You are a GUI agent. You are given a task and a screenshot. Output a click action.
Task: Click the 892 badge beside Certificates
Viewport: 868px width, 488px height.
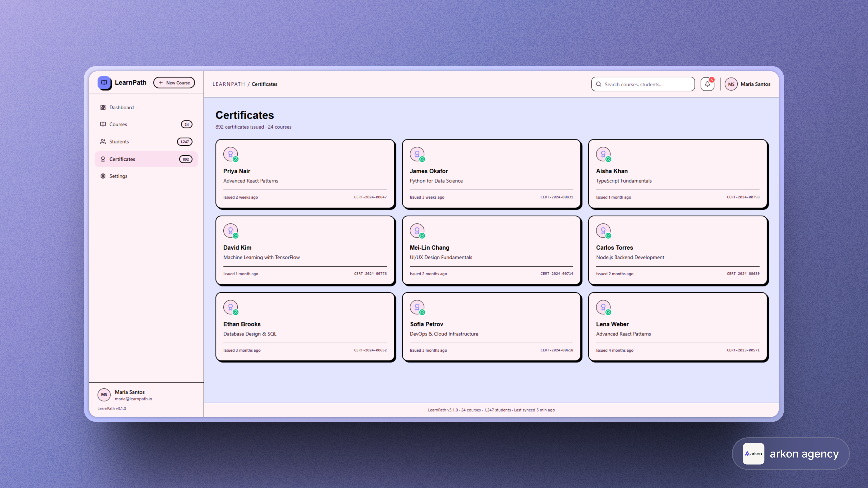coord(186,159)
